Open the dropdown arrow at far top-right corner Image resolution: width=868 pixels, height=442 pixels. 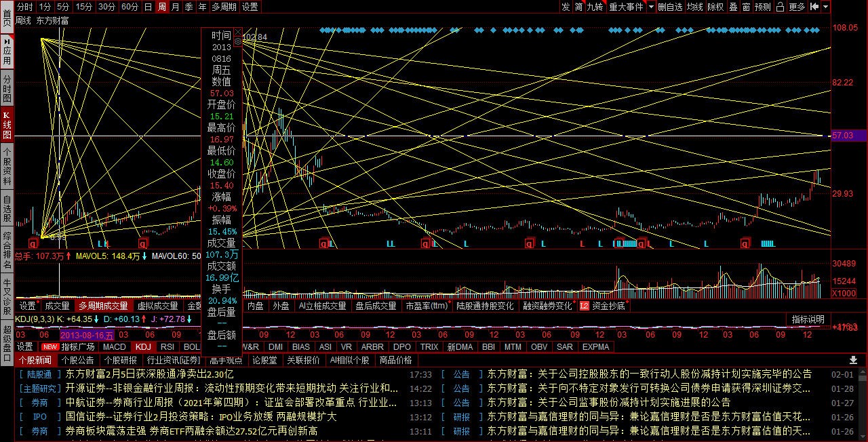(827, 7)
